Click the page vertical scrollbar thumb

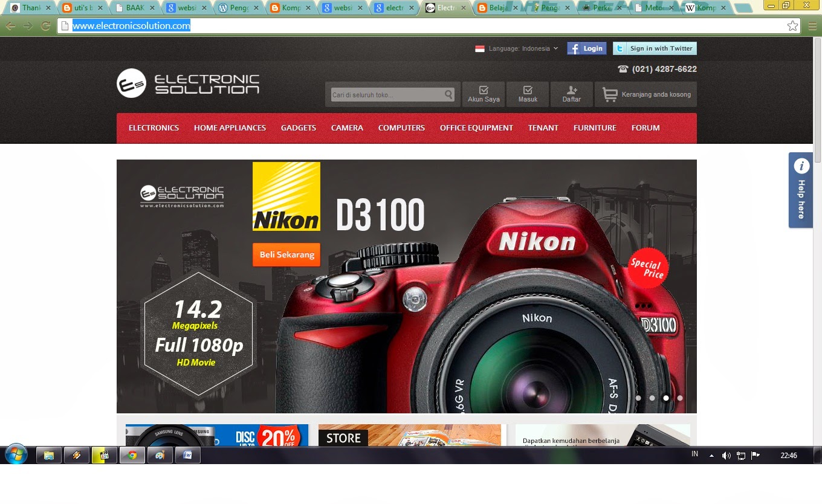click(817, 101)
